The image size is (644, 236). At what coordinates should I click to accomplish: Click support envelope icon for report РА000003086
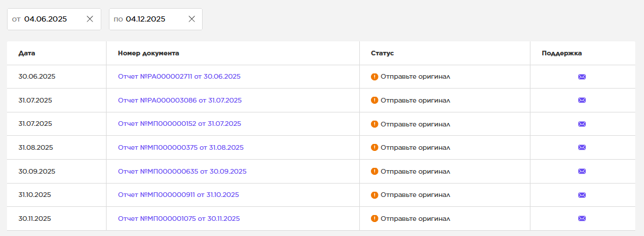[582, 100]
